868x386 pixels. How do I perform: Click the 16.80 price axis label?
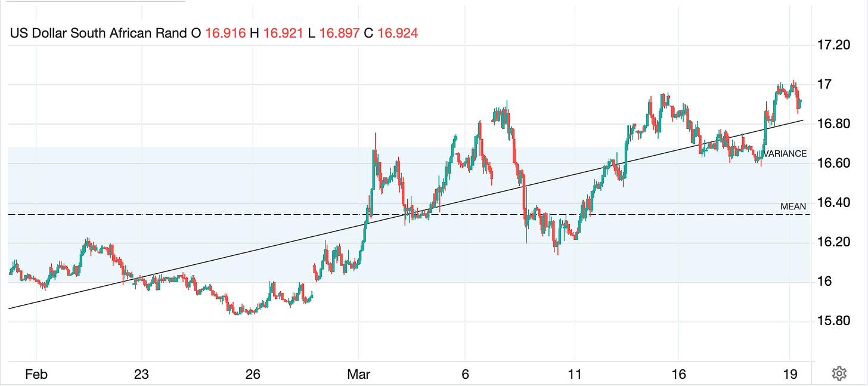(x=834, y=124)
